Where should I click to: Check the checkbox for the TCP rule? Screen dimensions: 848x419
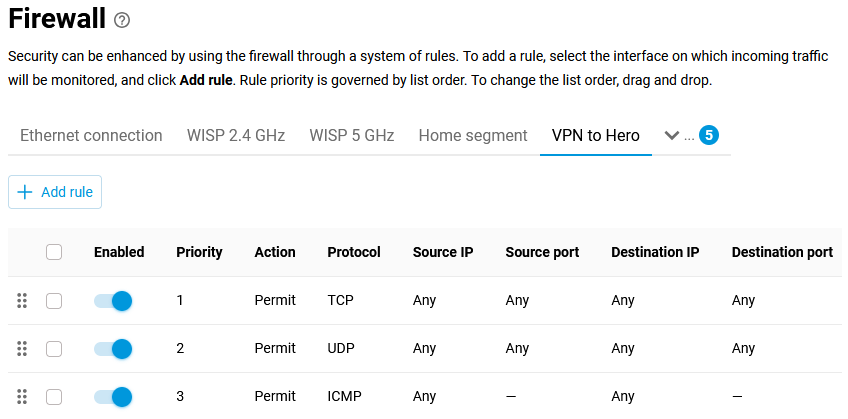(x=54, y=300)
